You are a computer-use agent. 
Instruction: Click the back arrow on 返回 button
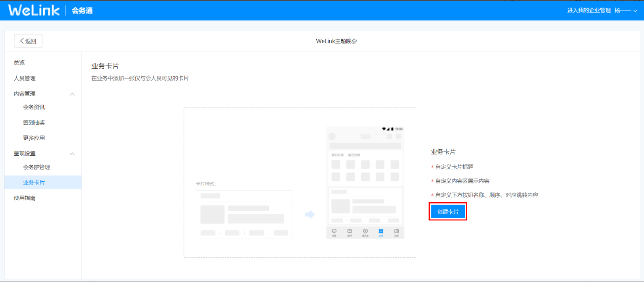pos(22,41)
